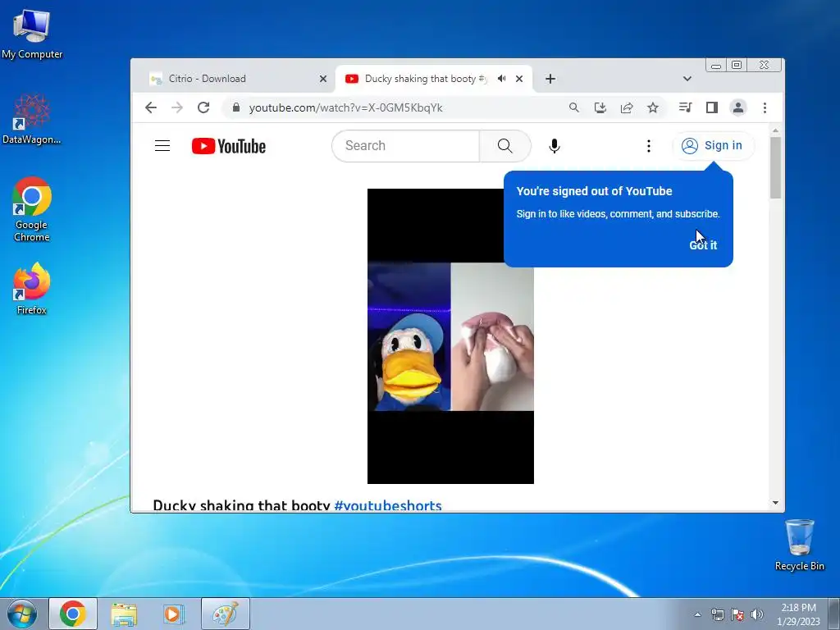Screen dimensions: 840x630
Task: Open File Explorer from the taskbar
Action: pos(124,614)
